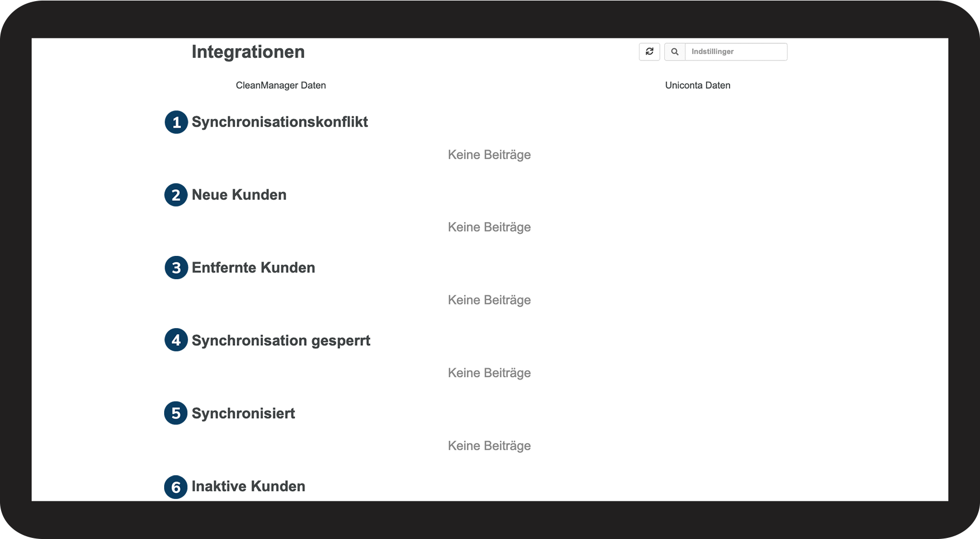
Task: Click the Uniconta Daten column header
Action: (x=698, y=85)
